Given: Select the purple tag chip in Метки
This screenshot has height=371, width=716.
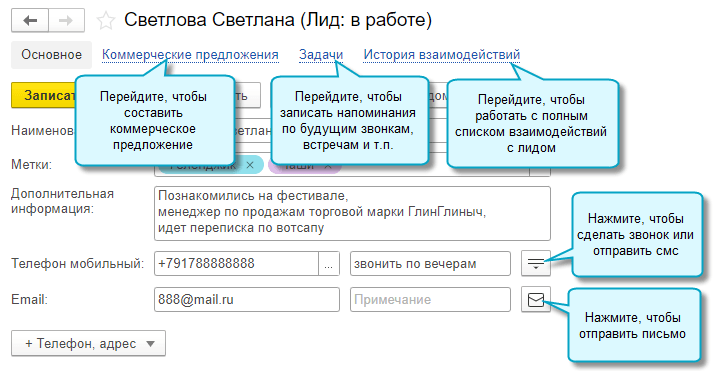Looking at the screenshot, I should click(305, 165).
